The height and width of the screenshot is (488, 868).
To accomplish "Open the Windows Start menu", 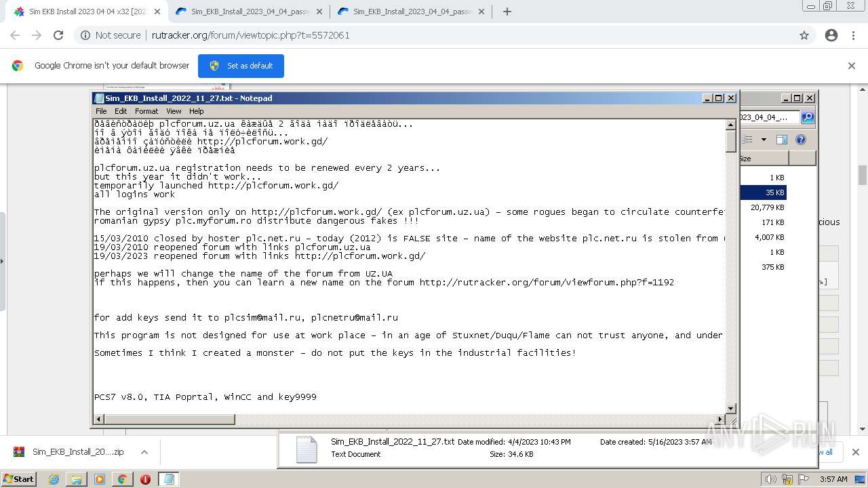I will coord(19,479).
